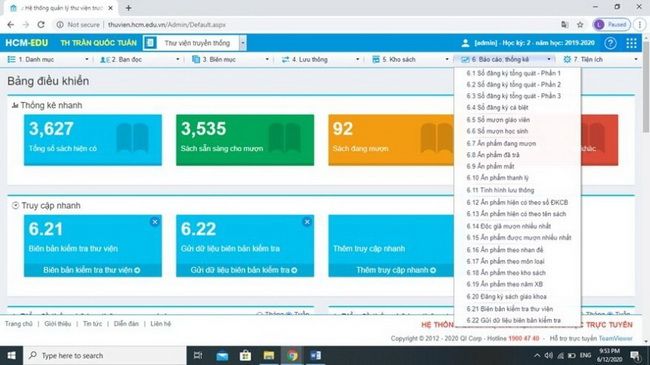The width and height of the screenshot is (650, 365).
Task: Expand the Thư viện truyền thống dropdown
Action: coord(243,43)
